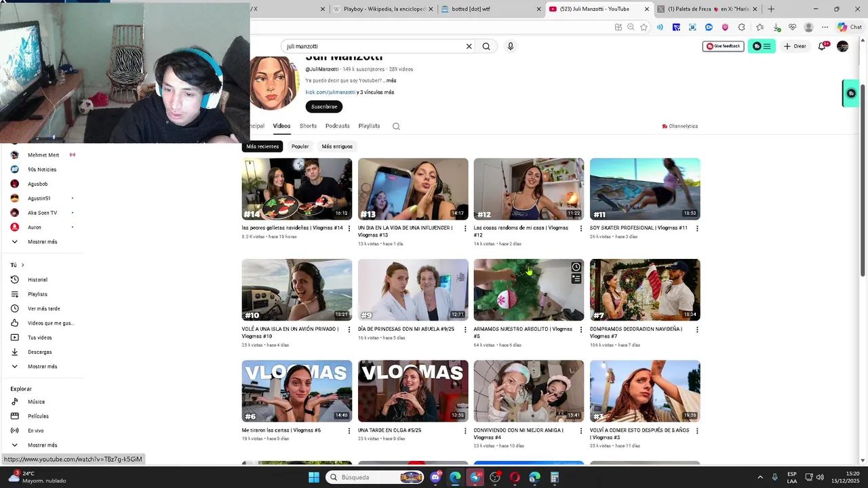Open thumbnail of DÍA DE PRINCESAS video
Viewport: 868px width, 488px height.
[413, 290]
